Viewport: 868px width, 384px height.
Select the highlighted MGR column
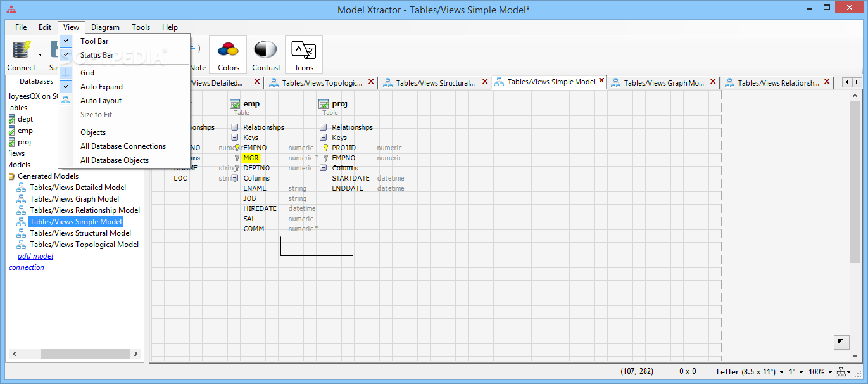[251, 158]
